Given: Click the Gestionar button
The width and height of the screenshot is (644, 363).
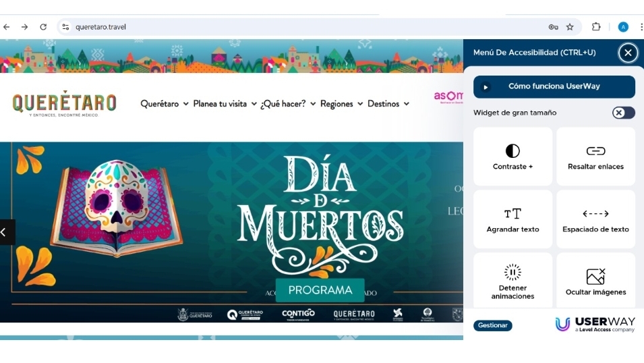Looking at the screenshot, I should (492, 325).
